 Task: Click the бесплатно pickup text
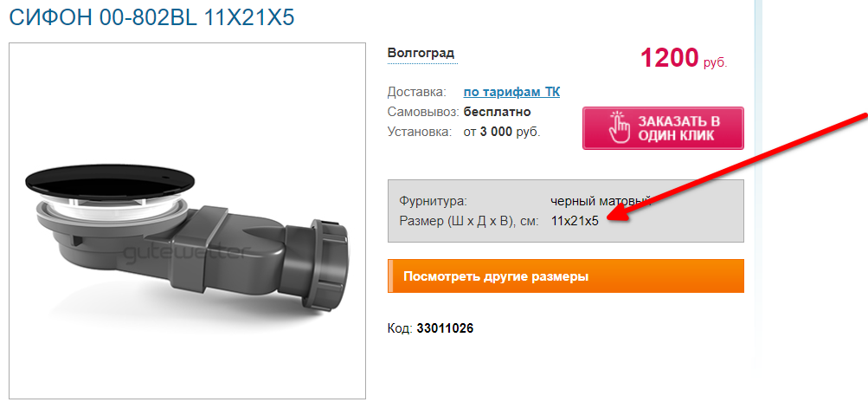click(497, 112)
